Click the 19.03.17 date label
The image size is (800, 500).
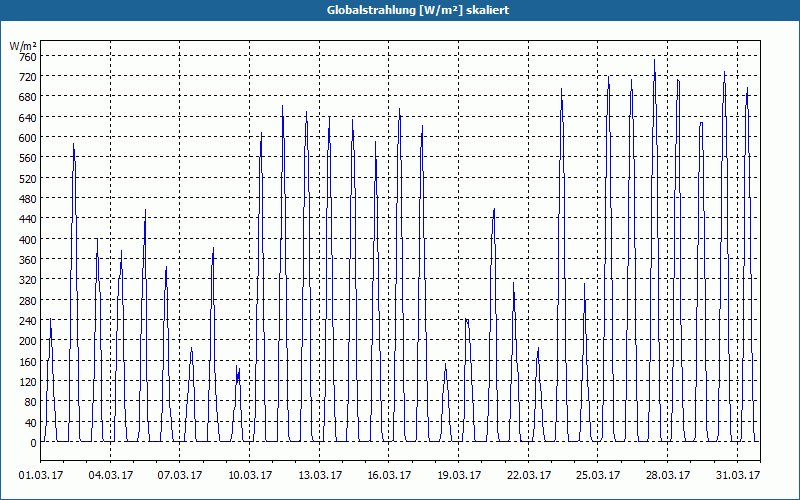tap(459, 475)
